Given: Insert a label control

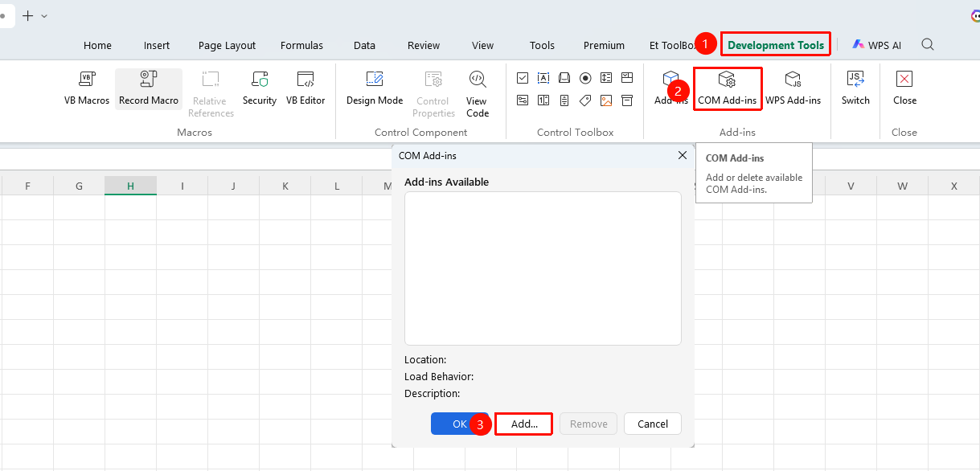Looking at the screenshot, I should (585, 100).
